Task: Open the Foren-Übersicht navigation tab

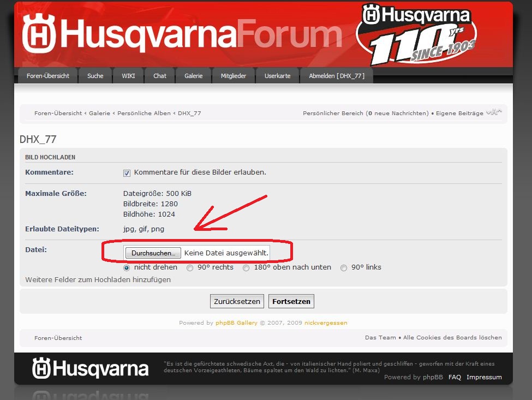Action: (48, 76)
